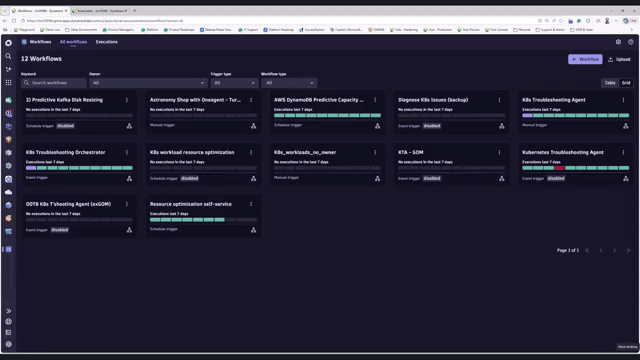Open the help question mark icon
Image resolution: width=640 pixels, height=360 pixels.
click(631, 42)
